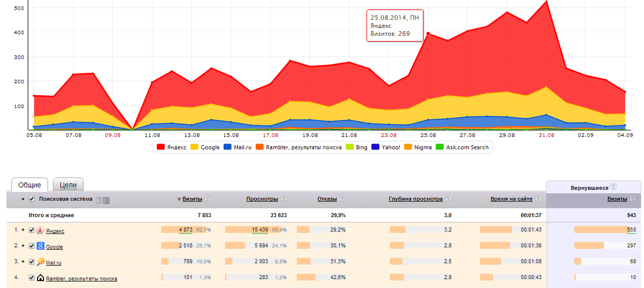Viewport: 644px width, 288px height.
Task: Toggle Mail.ru blue legend swatch
Action: coord(228,147)
